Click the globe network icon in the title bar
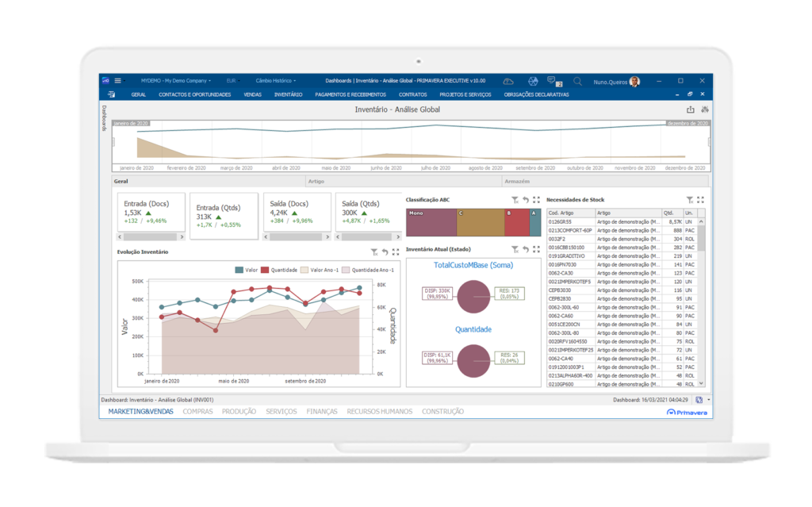812x507 pixels. 533,82
